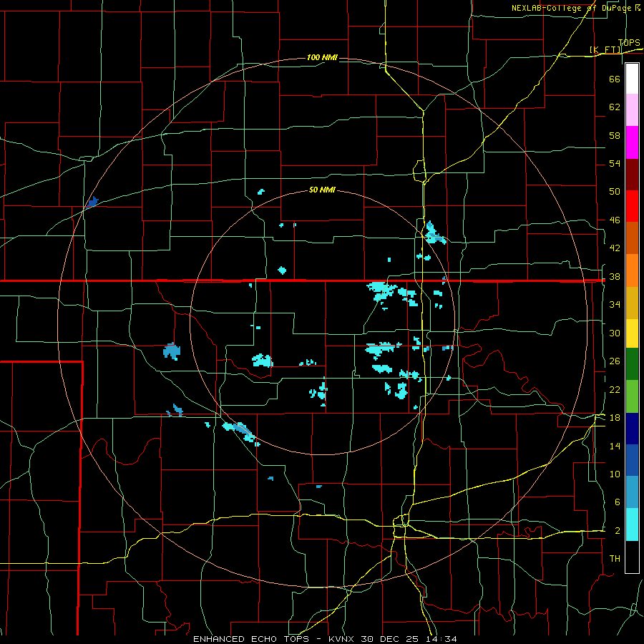Click the '6' scale label
The image size is (644, 644).
[617, 502]
